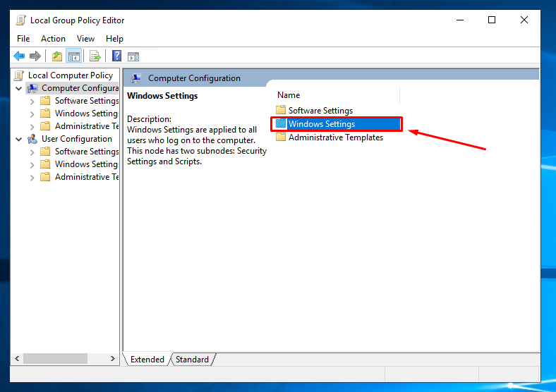Open the View menu
The width and height of the screenshot is (556, 392).
[x=85, y=39]
